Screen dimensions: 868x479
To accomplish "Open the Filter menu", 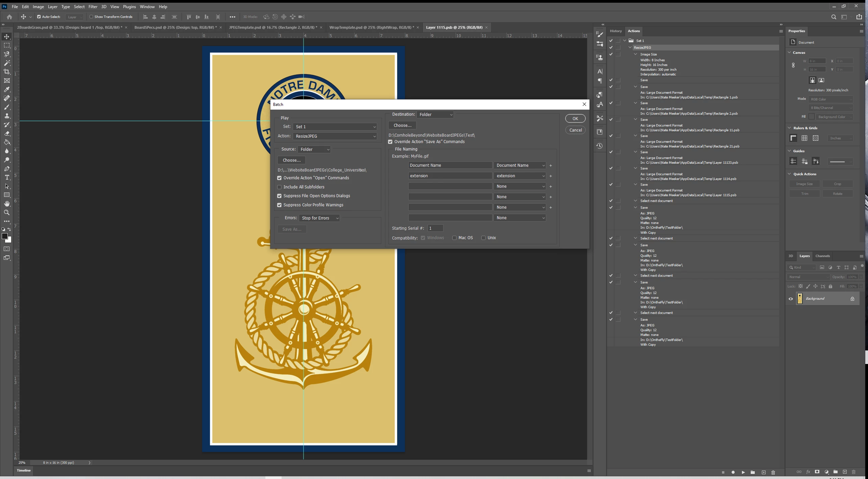I will [x=93, y=6].
